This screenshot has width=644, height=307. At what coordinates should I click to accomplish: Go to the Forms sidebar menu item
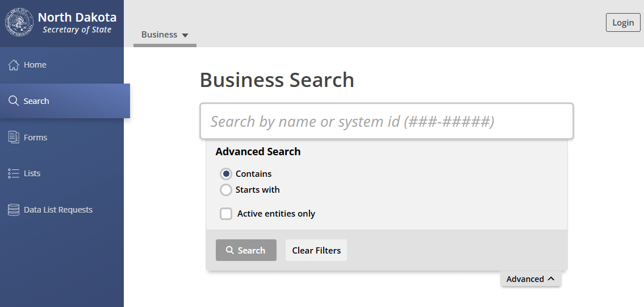(x=35, y=138)
